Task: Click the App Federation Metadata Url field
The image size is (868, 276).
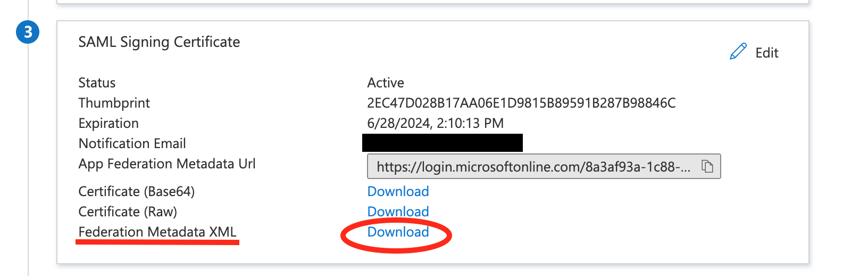Action: (x=532, y=167)
